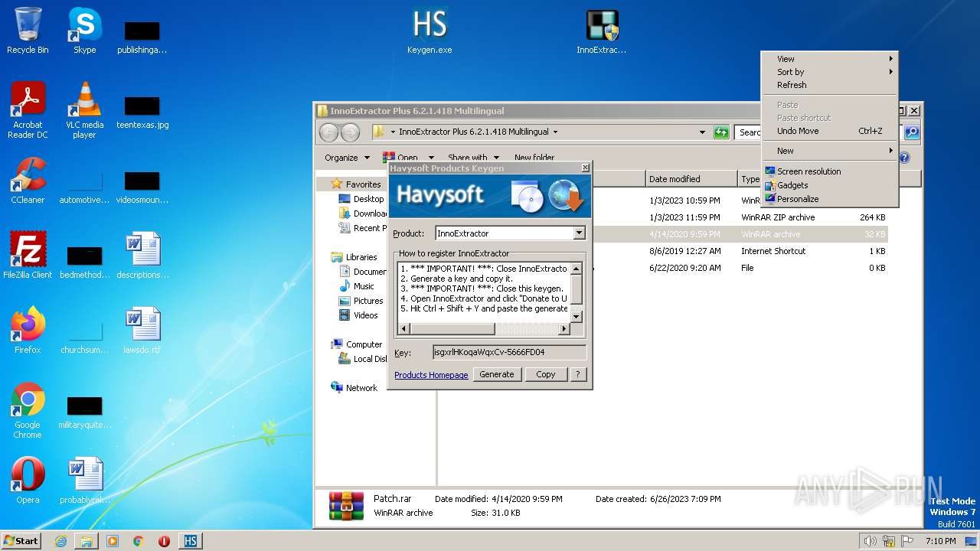Open the Skype desktop shortcut

pos(84,31)
